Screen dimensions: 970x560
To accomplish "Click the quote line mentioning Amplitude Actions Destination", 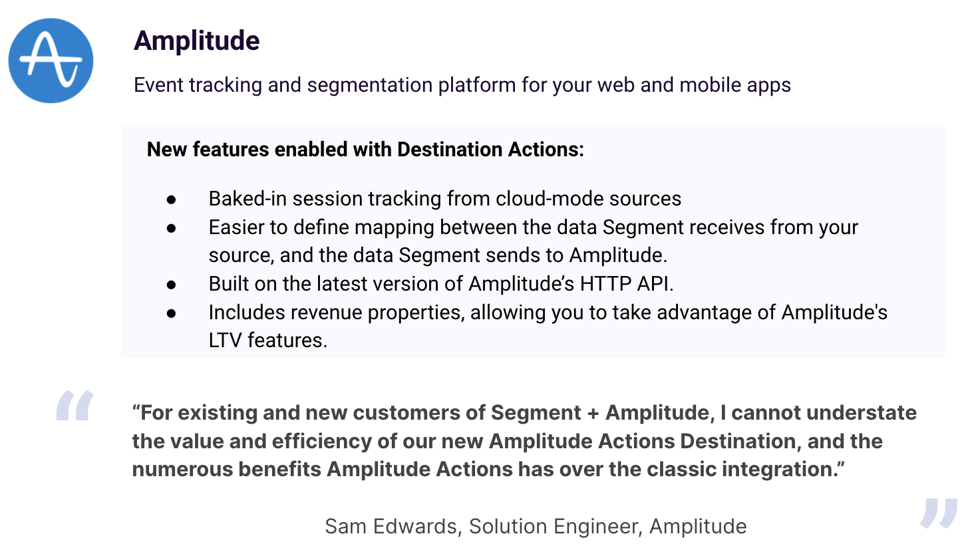I will 507,441.
